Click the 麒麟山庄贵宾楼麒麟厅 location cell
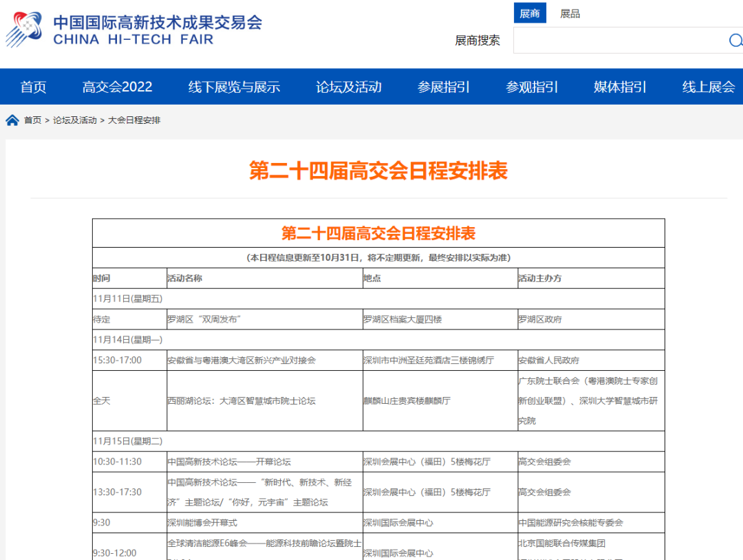The image size is (743, 560). coord(440,401)
